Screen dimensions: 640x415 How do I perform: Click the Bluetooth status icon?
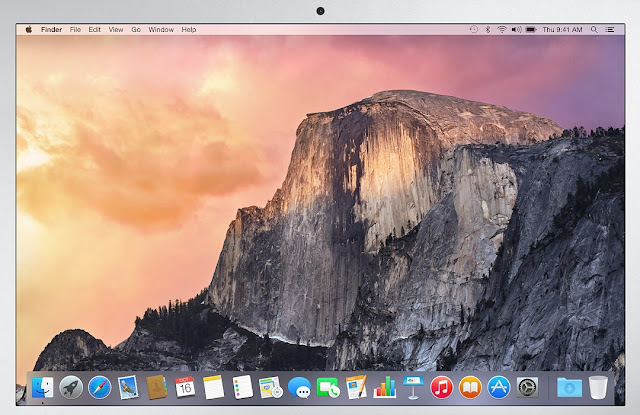(x=488, y=29)
